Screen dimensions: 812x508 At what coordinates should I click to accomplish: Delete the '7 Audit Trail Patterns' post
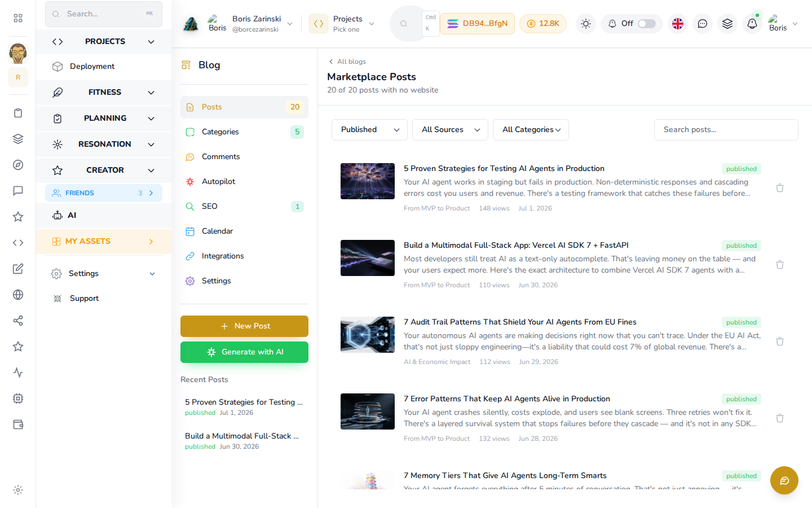coord(780,341)
